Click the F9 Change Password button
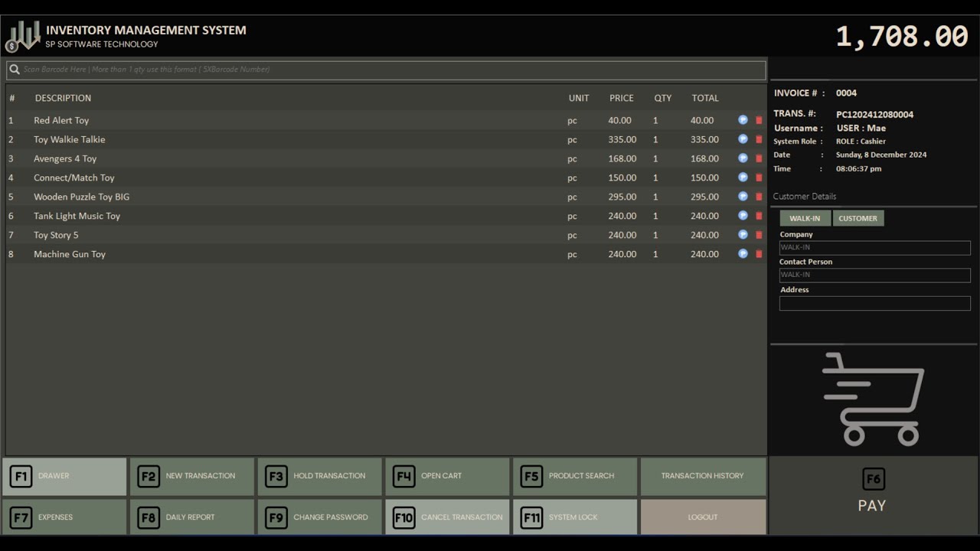 coord(320,517)
